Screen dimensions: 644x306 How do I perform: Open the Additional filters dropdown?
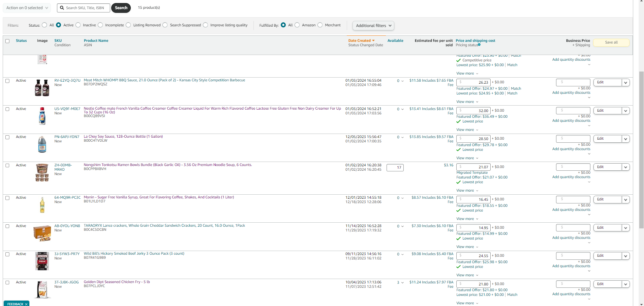tap(373, 26)
